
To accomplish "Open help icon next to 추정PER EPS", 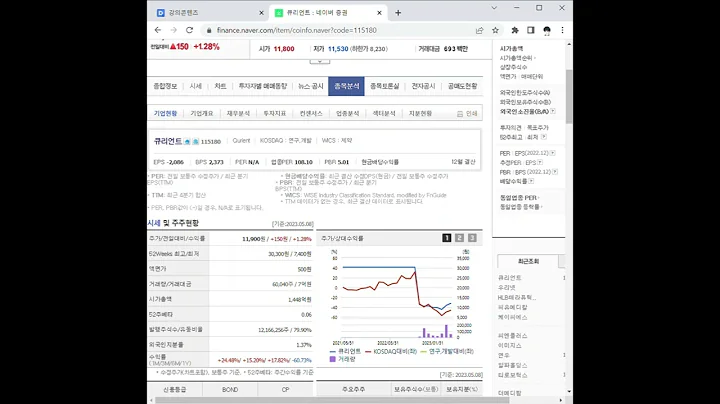I will [x=540, y=162].
